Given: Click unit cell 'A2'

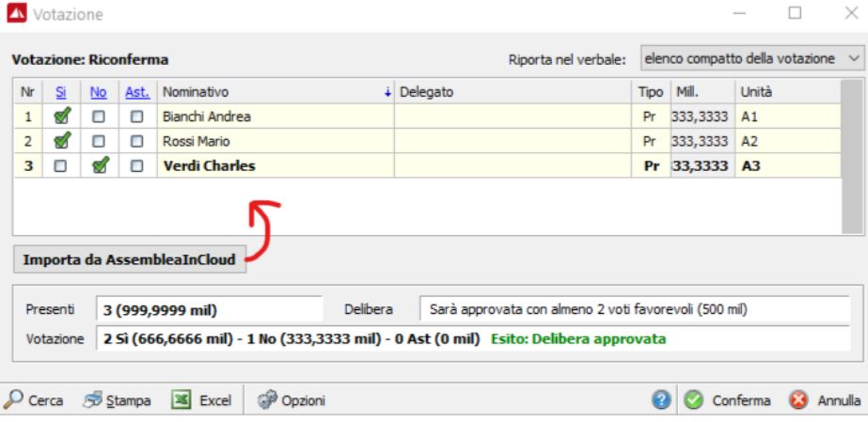Looking at the screenshot, I should pyautogui.click(x=788, y=142).
